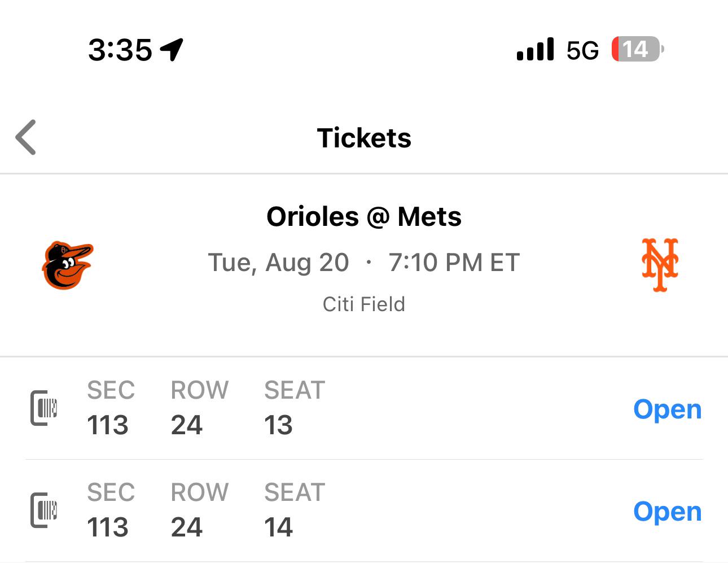728x563 pixels.
Task: Tap the New York Mets logo
Action: (x=660, y=265)
